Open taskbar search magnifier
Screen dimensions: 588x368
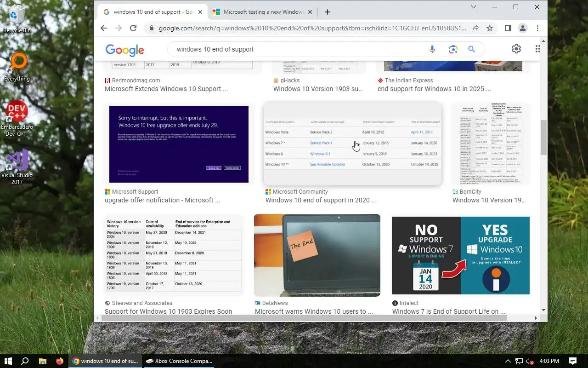pos(25,361)
